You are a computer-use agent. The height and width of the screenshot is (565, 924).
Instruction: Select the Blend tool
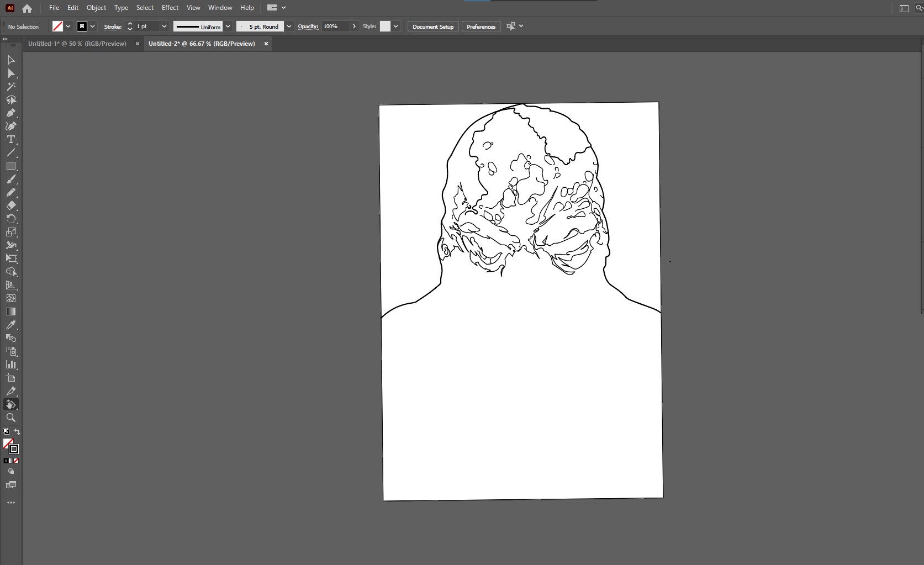click(11, 338)
